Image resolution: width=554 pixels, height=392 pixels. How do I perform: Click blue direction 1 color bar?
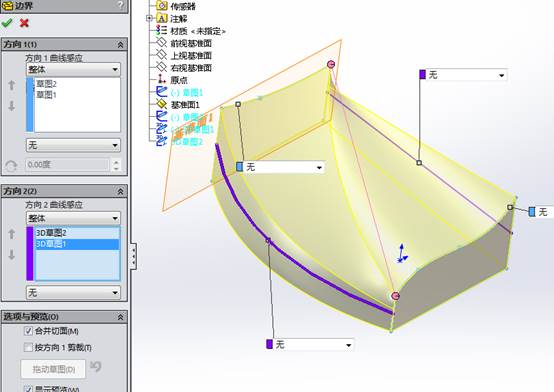(x=30, y=105)
